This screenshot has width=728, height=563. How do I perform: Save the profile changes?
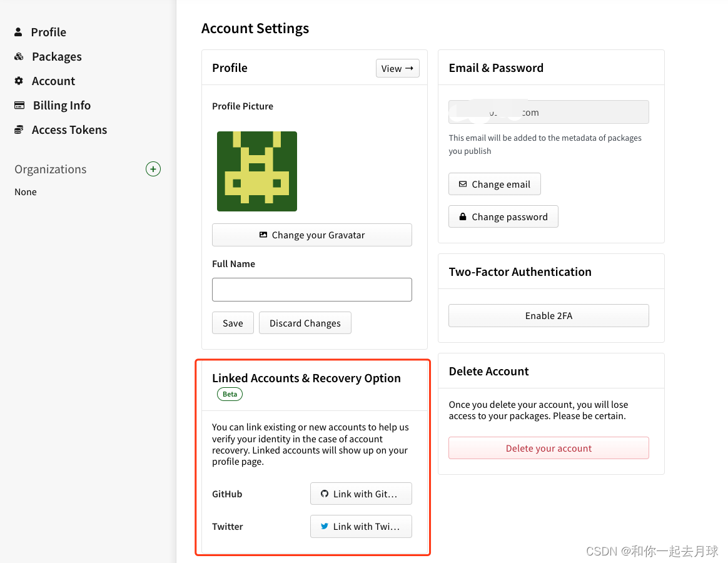[x=233, y=323]
